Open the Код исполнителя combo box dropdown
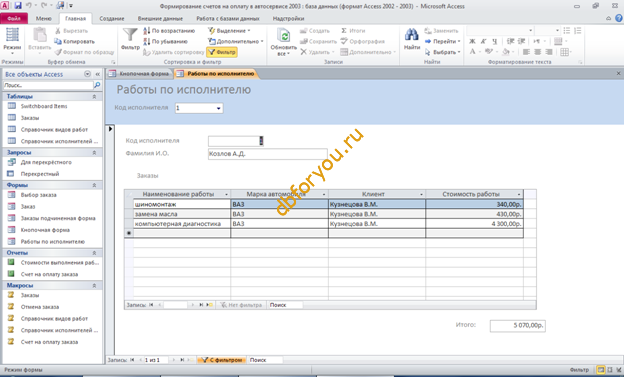Screen dimensions: 624x377 pyautogui.click(x=218, y=108)
